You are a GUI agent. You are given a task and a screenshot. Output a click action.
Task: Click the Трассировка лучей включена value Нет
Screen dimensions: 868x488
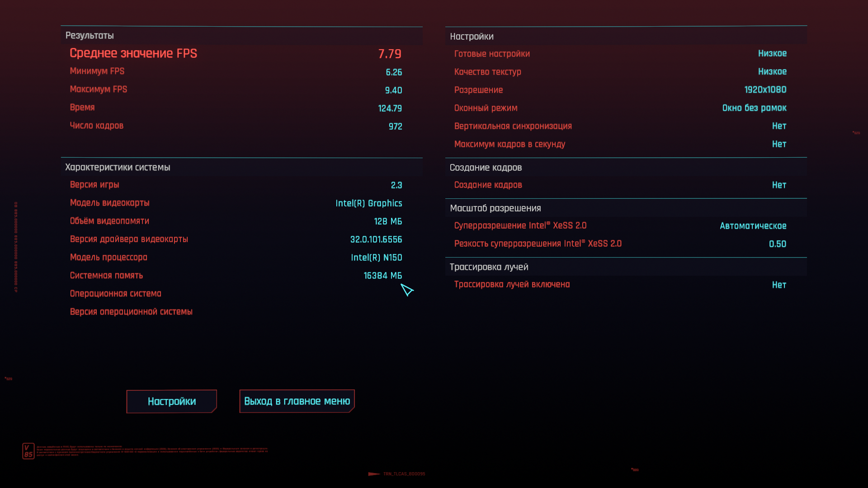click(779, 285)
